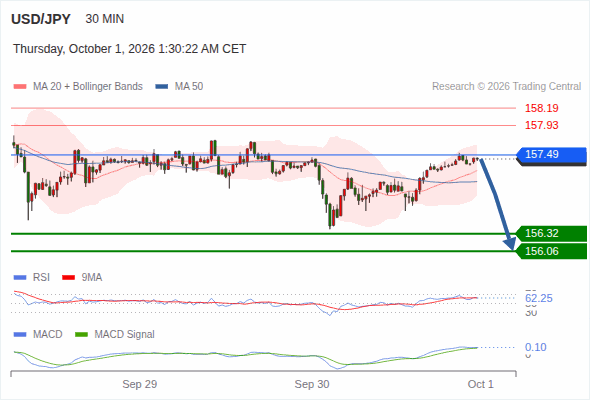Click the Research © 2026 Trading Central credit
590x400 pixels.
pyautogui.click(x=506, y=87)
